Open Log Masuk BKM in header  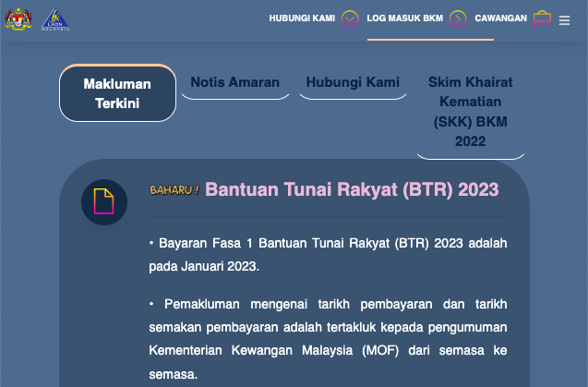click(405, 18)
